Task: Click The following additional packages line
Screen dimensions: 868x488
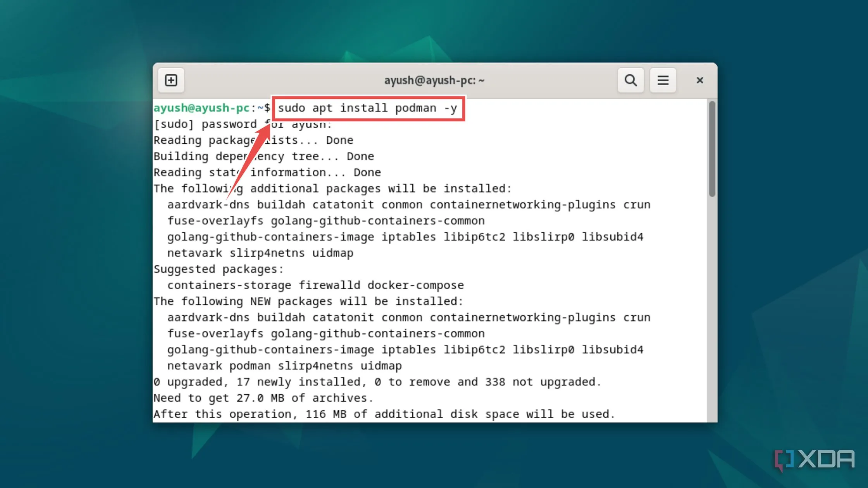Action: point(332,189)
